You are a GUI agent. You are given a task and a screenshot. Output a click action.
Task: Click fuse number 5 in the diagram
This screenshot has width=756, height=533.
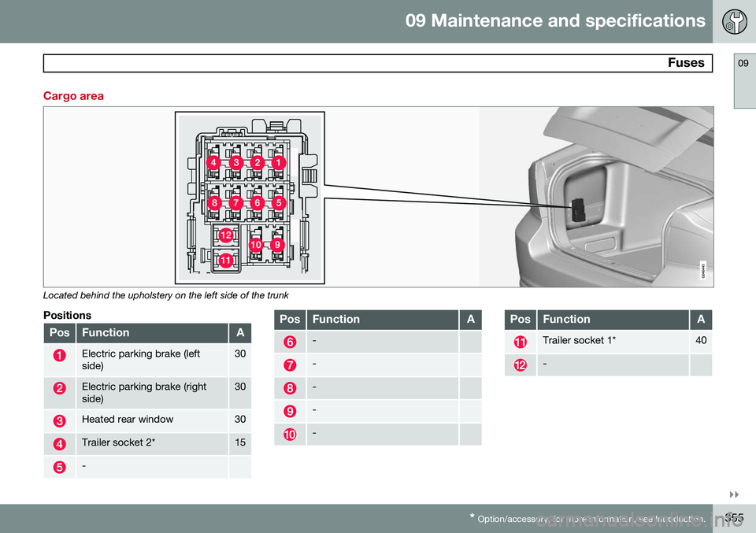(278, 203)
